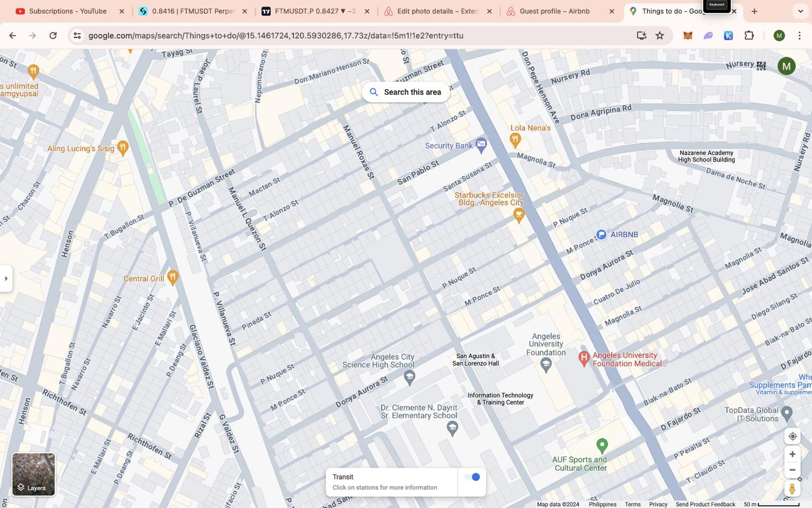Reload the current page
Screen dimensions: 812x508
pyautogui.click(x=53, y=36)
